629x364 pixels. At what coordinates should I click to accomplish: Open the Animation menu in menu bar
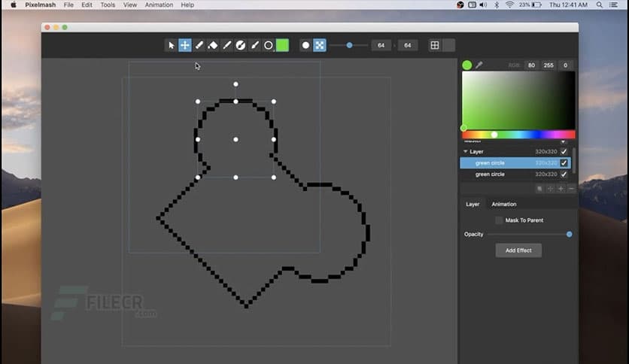click(158, 5)
